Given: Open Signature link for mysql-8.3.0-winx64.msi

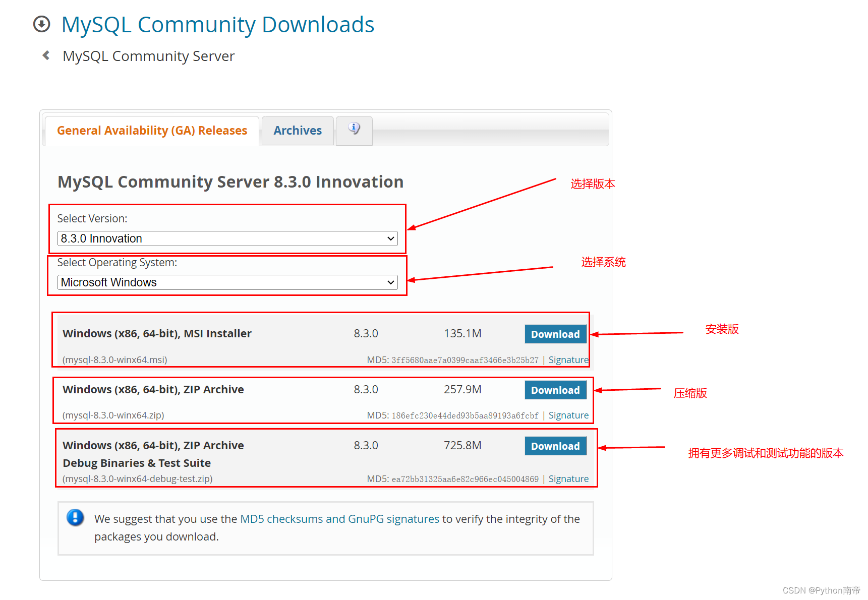Looking at the screenshot, I should pos(568,360).
